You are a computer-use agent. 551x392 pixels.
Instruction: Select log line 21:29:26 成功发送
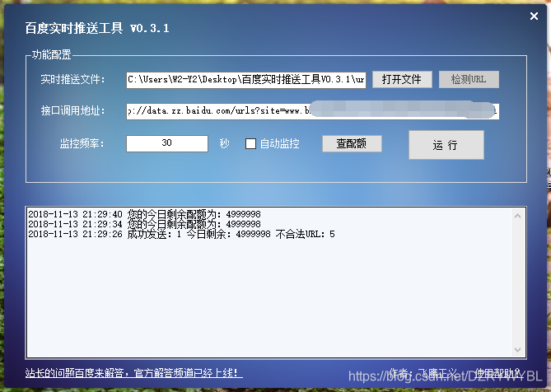point(181,234)
